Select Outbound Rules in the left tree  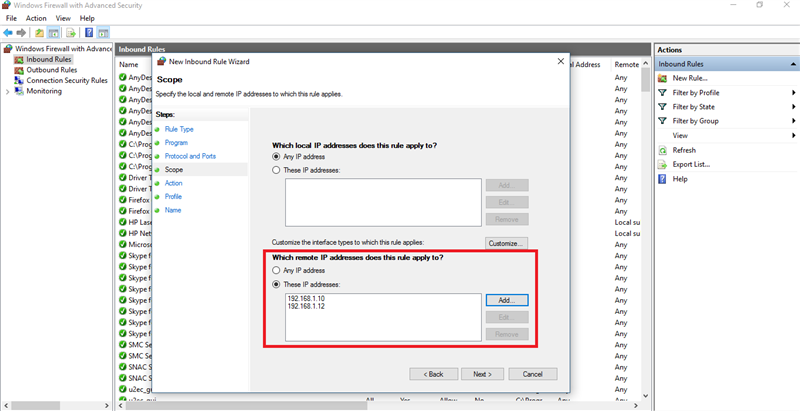pos(51,70)
